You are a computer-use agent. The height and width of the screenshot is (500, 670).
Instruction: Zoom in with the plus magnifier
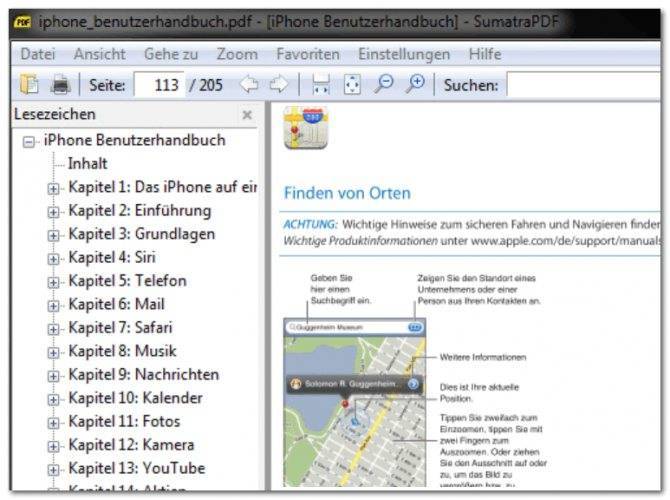(415, 84)
